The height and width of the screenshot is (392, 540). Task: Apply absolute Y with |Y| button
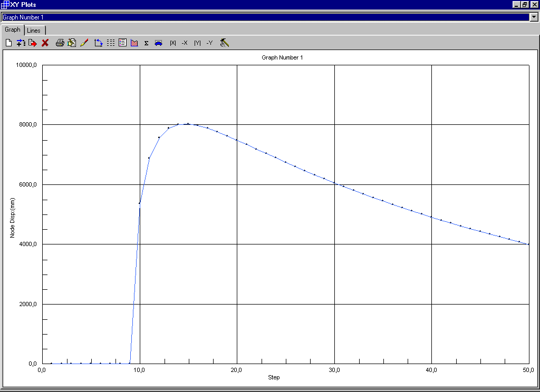[x=197, y=43]
